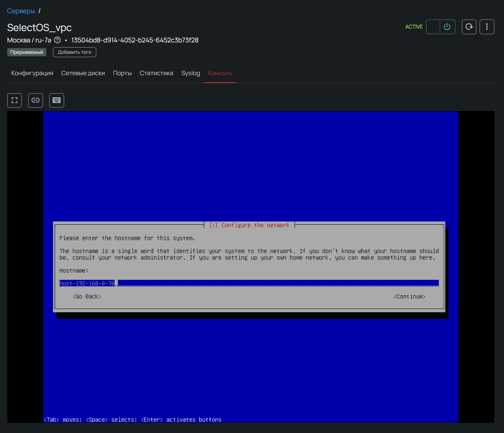View the Статистика tab
Viewport: 504px width, 433px height.
point(156,73)
